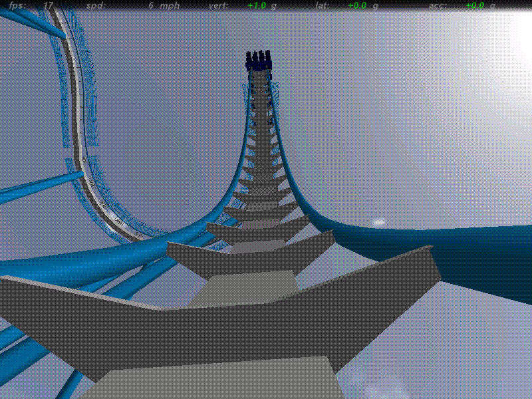Click the speed value 6 mph
This screenshot has width=532, height=399.
coord(164,6)
